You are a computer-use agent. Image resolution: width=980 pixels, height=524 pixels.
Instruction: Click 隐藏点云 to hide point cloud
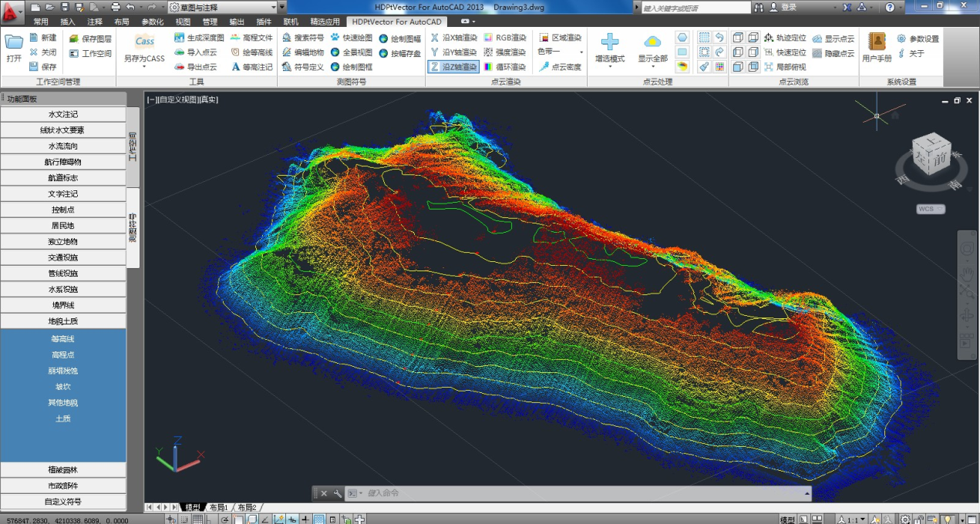833,53
